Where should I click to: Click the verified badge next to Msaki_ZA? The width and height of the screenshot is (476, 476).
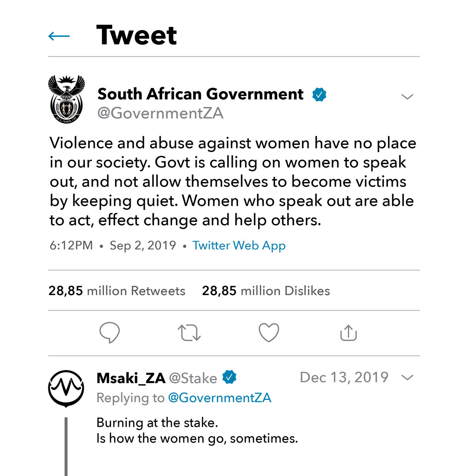coord(229,377)
